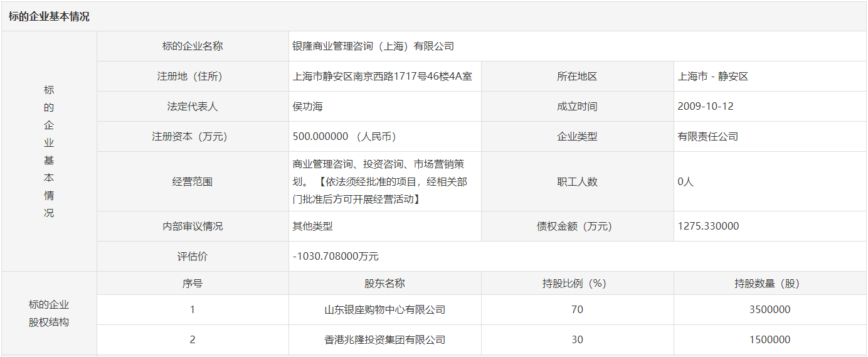Select the business scope text 商业管理咨询

pyautogui.click(x=322, y=164)
